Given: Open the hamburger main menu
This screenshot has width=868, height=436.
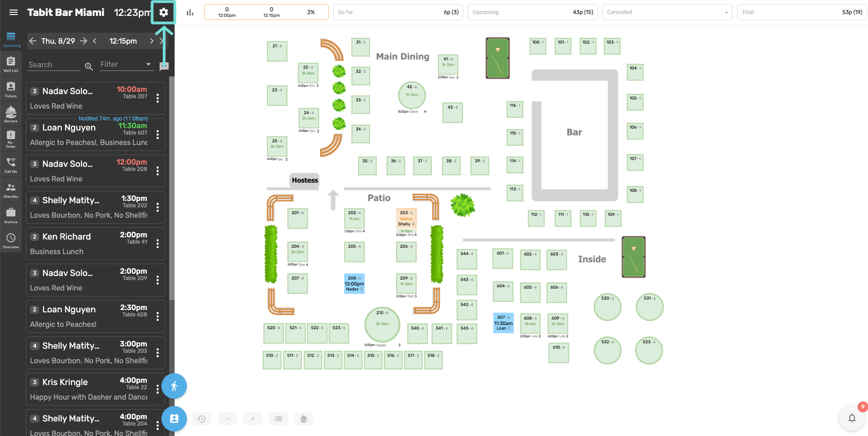Looking at the screenshot, I should [14, 12].
